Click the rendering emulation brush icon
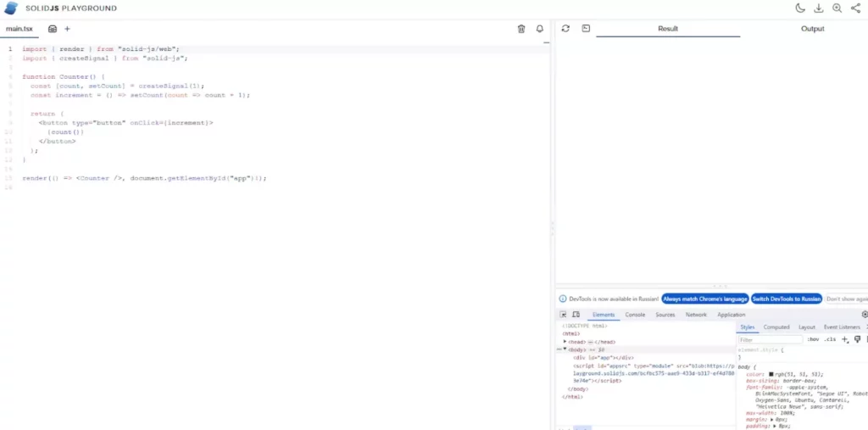The image size is (868, 430). (857, 339)
